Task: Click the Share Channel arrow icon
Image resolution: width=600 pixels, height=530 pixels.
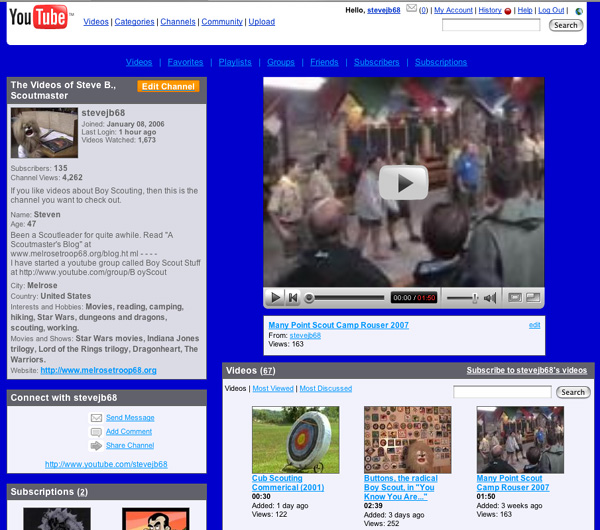Action: pos(96,445)
